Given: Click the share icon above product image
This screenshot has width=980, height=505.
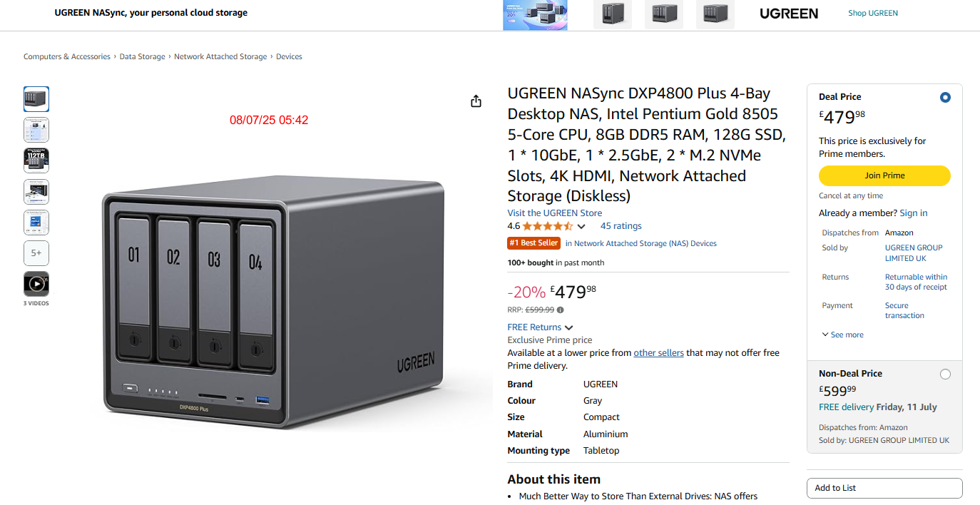Looking at the screenshot, I should click(476, 101).
